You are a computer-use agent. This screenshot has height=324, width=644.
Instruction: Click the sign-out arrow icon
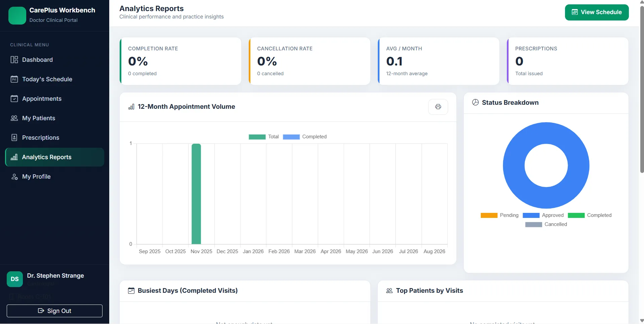(x=41, y=311)
